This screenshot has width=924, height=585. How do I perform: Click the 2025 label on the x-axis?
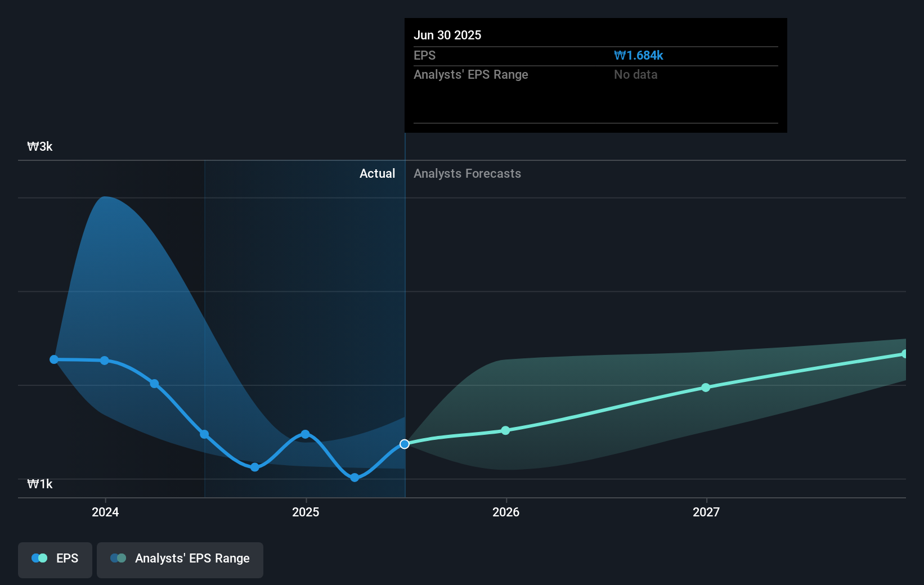[306, 512]
